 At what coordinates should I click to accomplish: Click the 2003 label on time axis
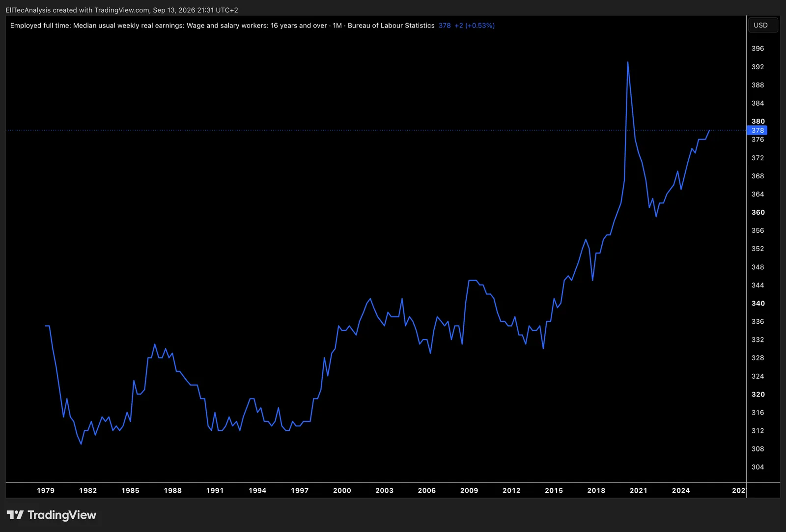(x=385, y=490)
